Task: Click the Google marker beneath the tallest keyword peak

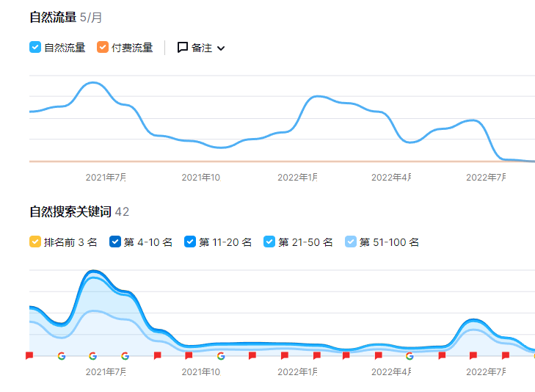Action: 92,356
